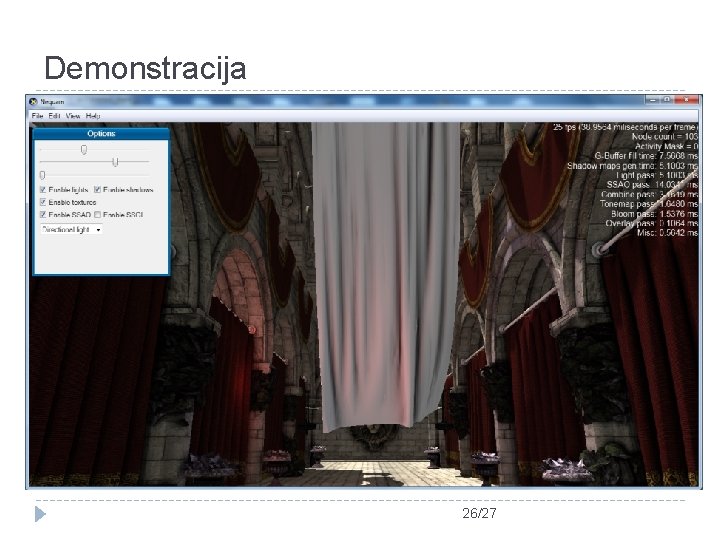Click the first slider handle in Options
Image resolution: width=720 pixels, height=540 pixels.
(84, 149)
